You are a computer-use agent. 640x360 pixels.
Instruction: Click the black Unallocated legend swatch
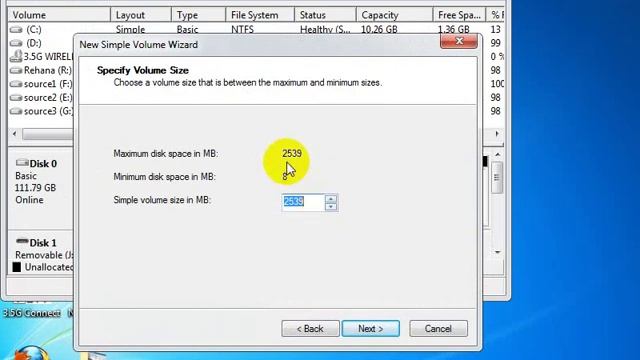pos(17,267)
